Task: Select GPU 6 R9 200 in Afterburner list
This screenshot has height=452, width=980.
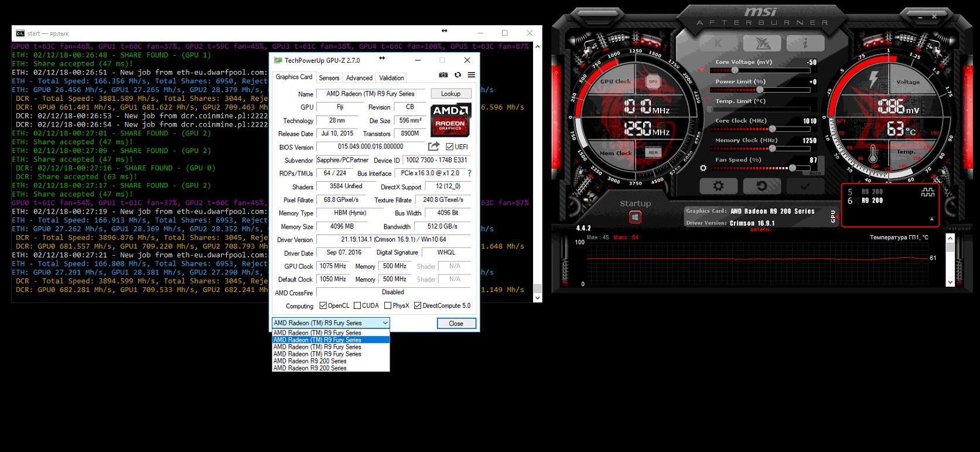Action: click(x=865, y=200)
